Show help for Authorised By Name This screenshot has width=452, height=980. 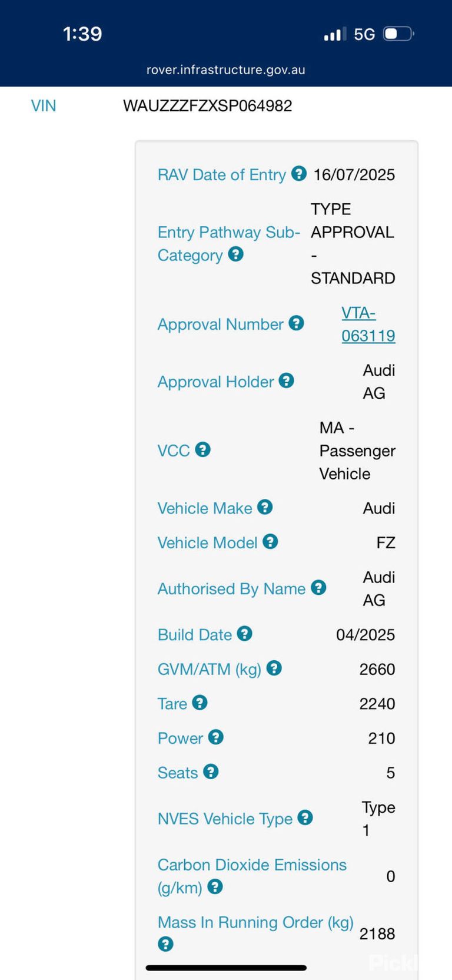(x=318, y=587)
